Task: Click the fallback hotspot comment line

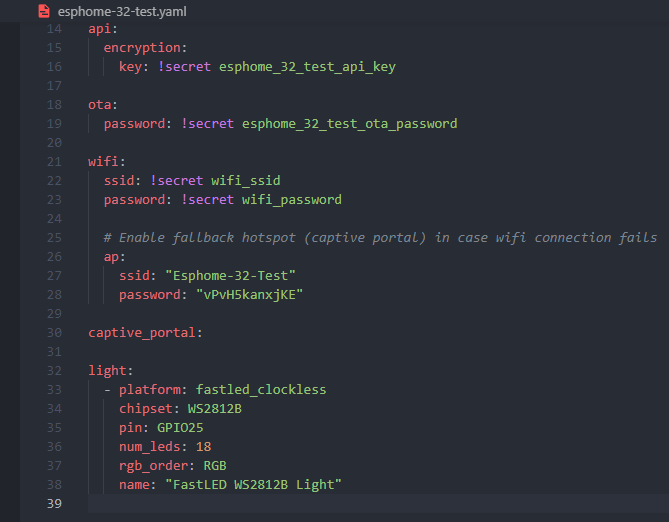Action: 380,238
